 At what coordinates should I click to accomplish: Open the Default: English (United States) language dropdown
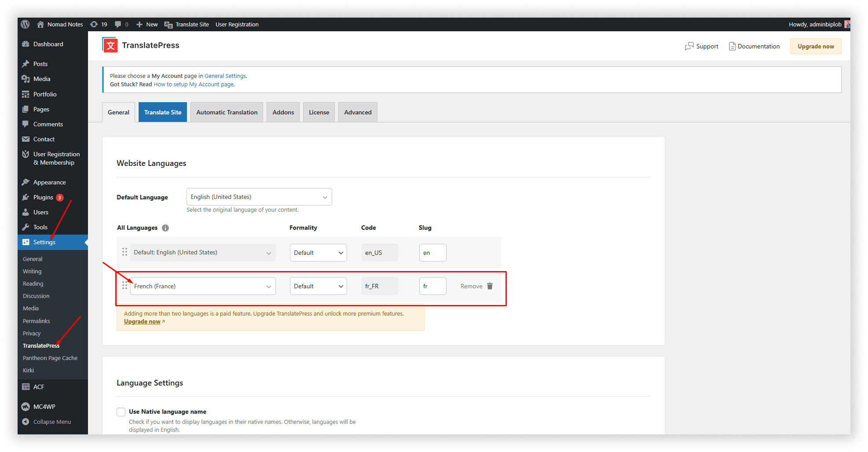203,253
